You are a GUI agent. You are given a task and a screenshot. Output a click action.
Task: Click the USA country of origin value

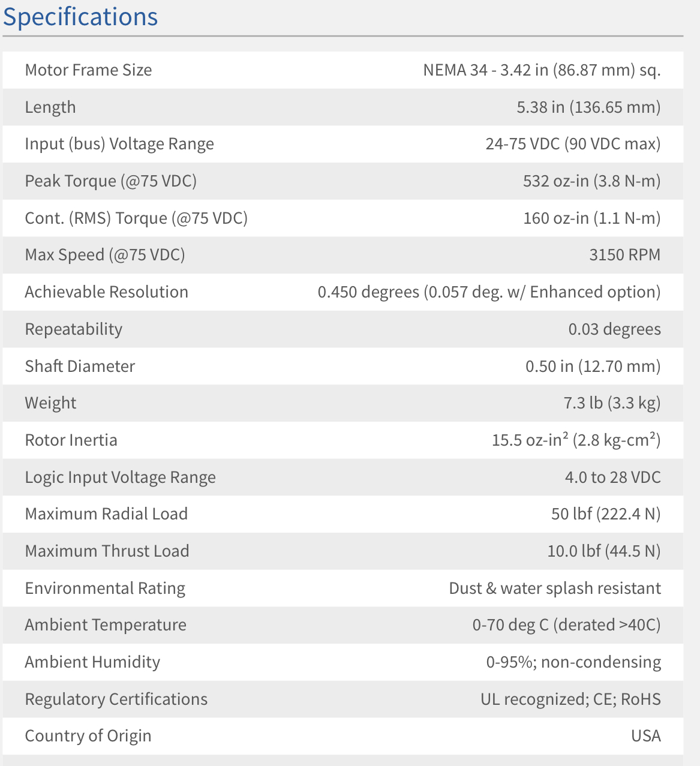pos(645,736)
